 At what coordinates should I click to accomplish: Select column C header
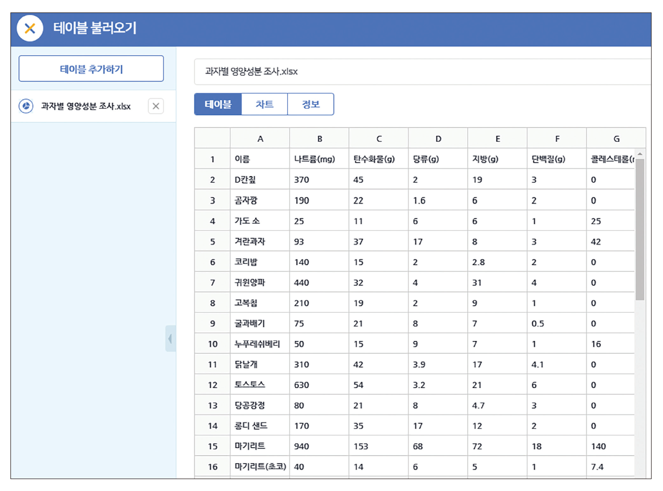[x=379, y=138]
